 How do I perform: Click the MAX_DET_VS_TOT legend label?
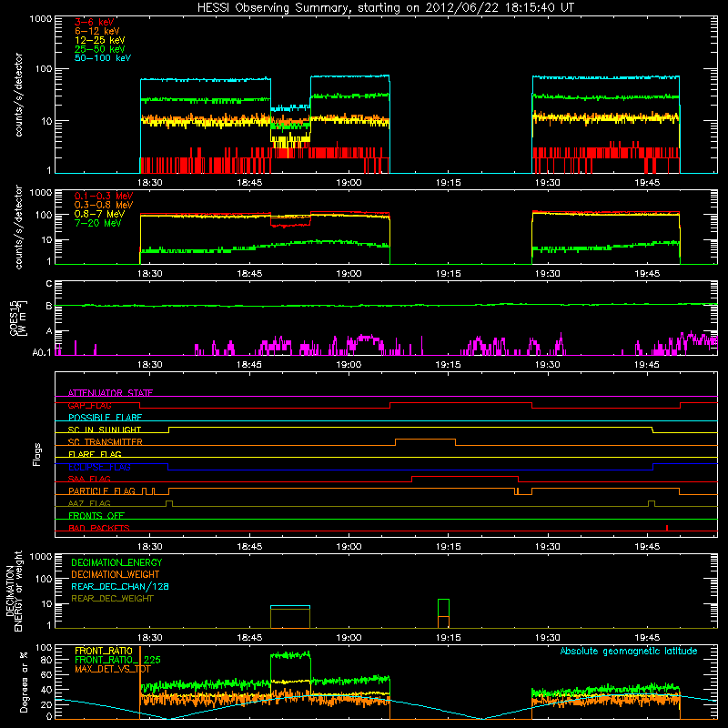(x=113, y=669)
